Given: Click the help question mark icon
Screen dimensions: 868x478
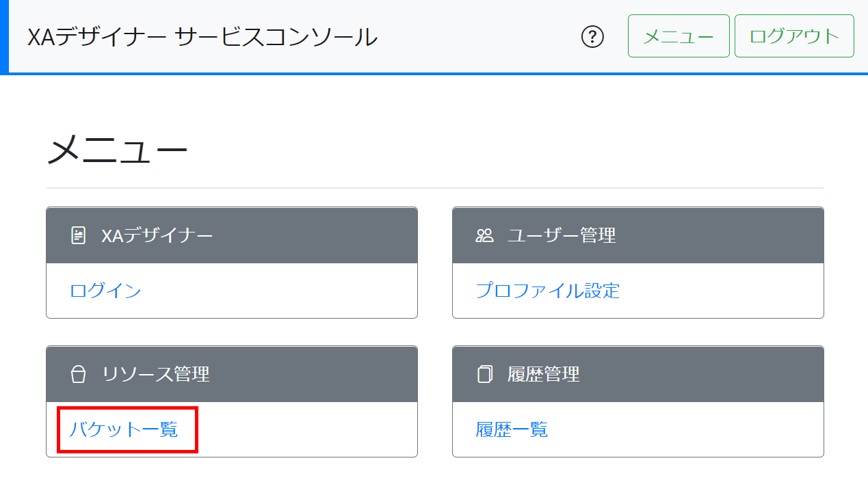Looking at the screenshot, I should pos(592,37).
